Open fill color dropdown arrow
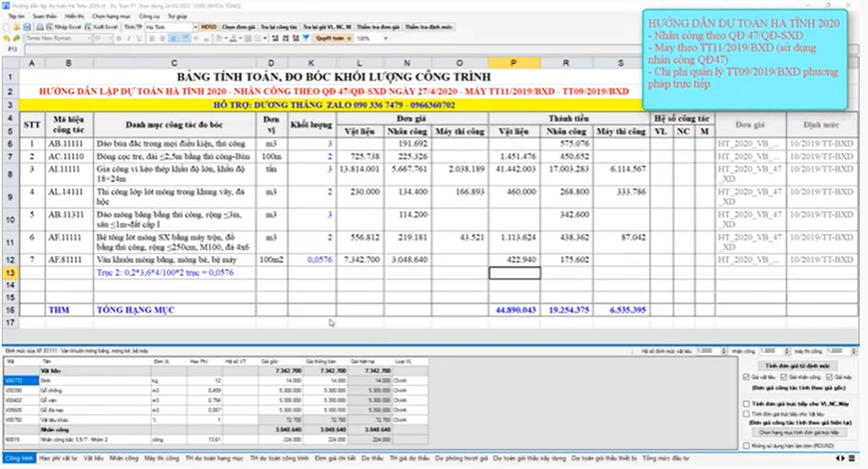The image size is (868, 469). (226, 38)
